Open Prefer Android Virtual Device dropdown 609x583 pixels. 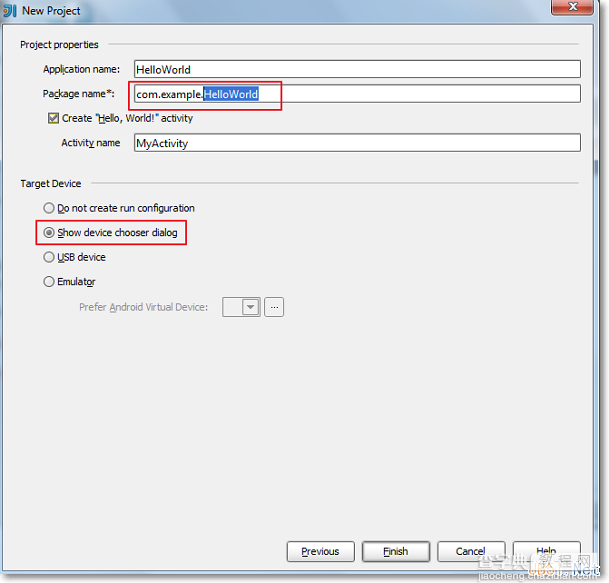click(x=241, y=307)
